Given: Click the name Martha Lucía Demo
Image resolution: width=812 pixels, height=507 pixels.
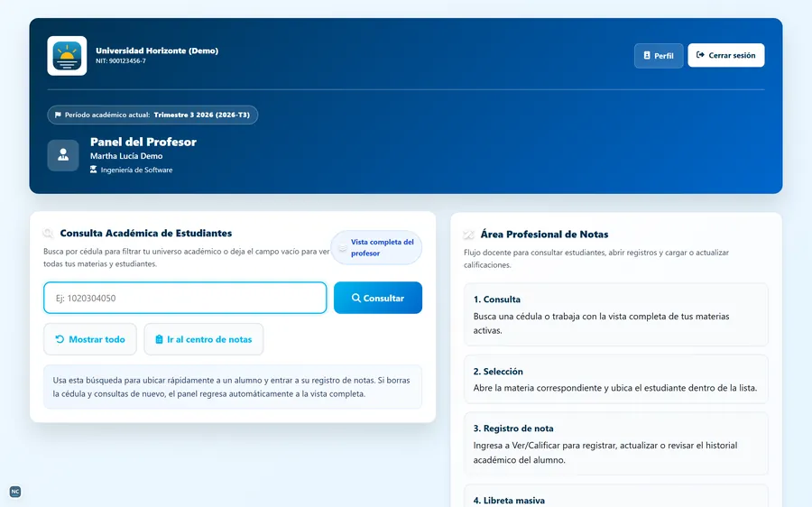Looking at the screenshot, I should point(126,156).
